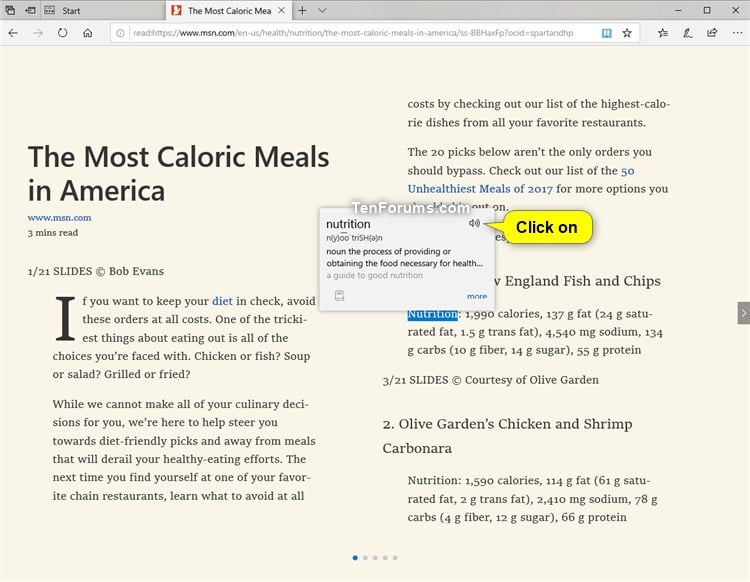Click '1/21 SLIDES © Bob Evans' caption

tap(96, 271)
